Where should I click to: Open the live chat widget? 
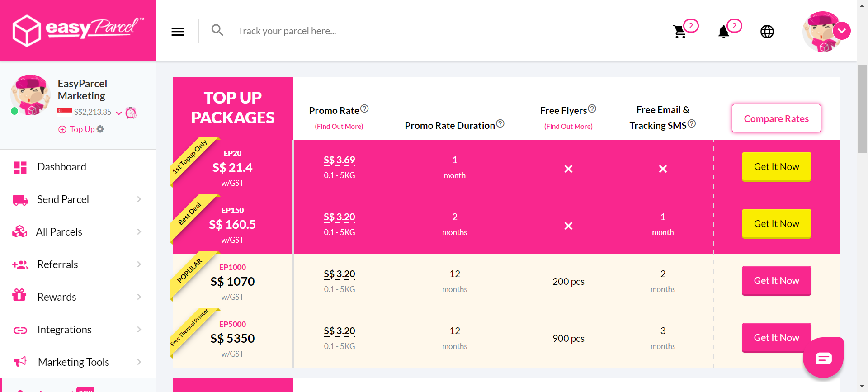(x=823, y=358)
